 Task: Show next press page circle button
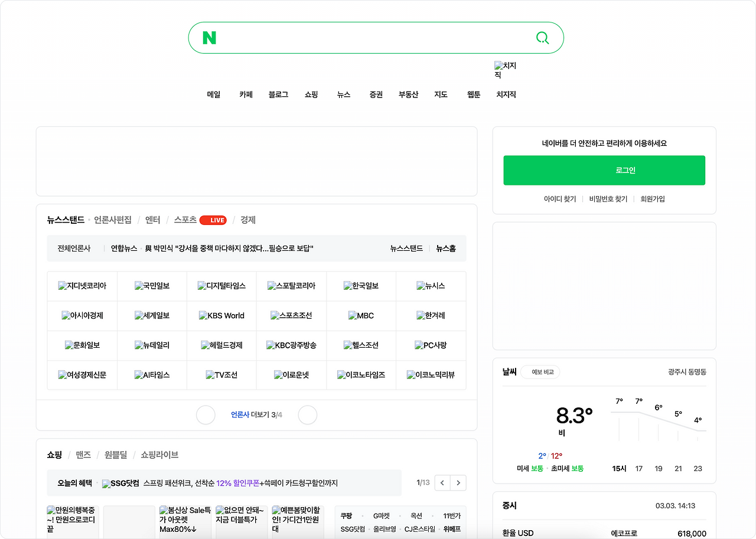(308, 415)
